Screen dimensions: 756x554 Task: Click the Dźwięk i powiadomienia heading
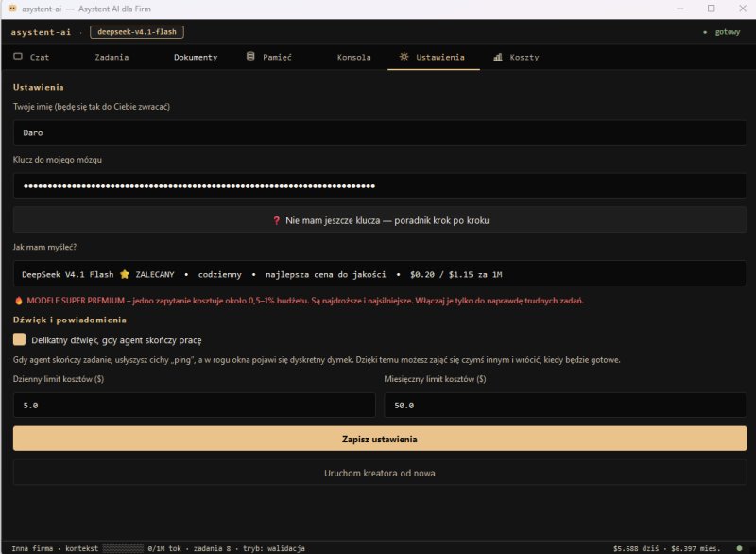(69, 320)
